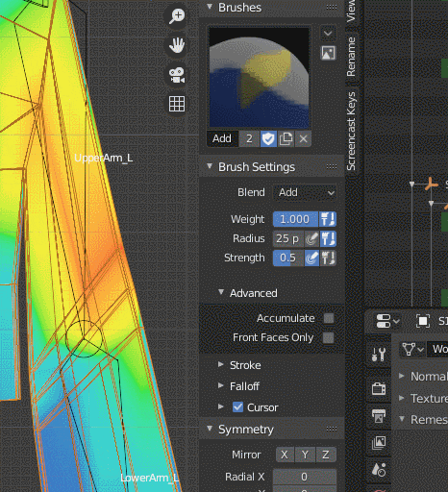Enable Mirror Y symmetry

(305, 455)
